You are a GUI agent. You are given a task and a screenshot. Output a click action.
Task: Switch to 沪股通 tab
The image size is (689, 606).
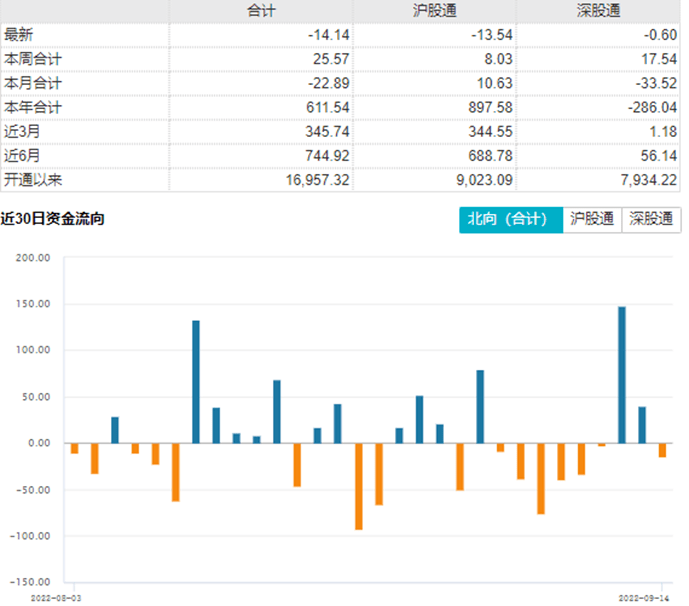592,219
